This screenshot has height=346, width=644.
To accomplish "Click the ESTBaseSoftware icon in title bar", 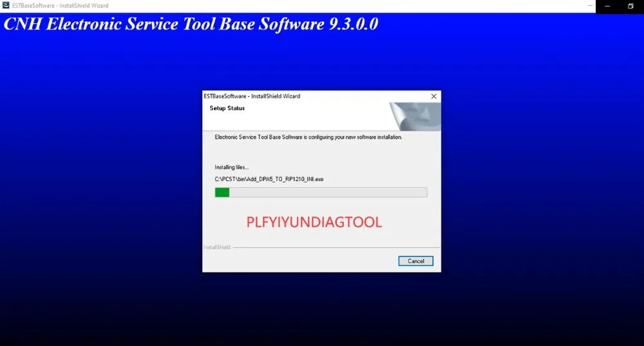I will click(6, 5).
